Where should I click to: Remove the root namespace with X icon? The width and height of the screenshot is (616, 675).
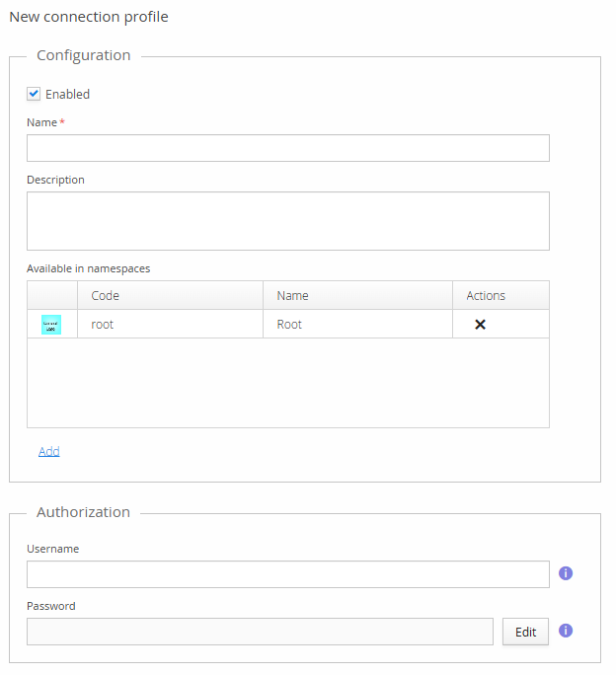pos(480,325)
